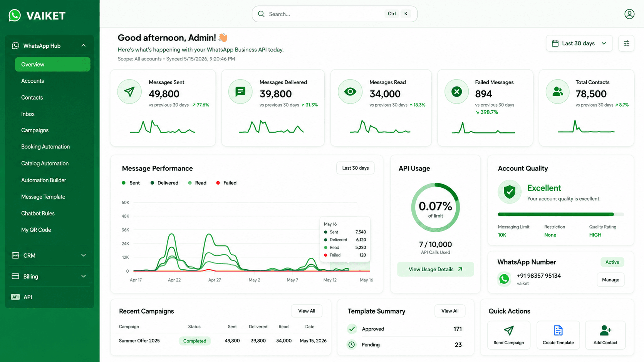Click the VAIKET WhatsApp logo icon
The width and height of the screenshot is (644, 362).
pyautogui.click(x=15, y=15)
